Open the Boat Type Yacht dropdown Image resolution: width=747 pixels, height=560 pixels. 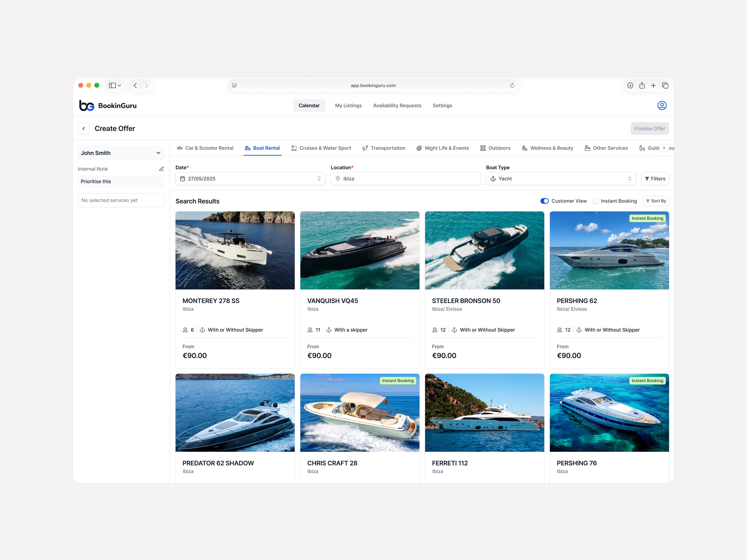coord(561,179)
